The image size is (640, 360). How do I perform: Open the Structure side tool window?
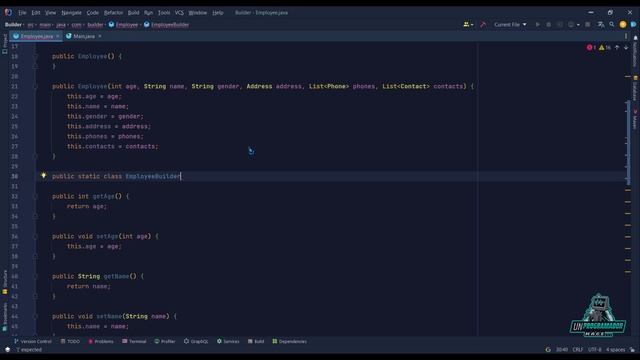tap(5, 282)
